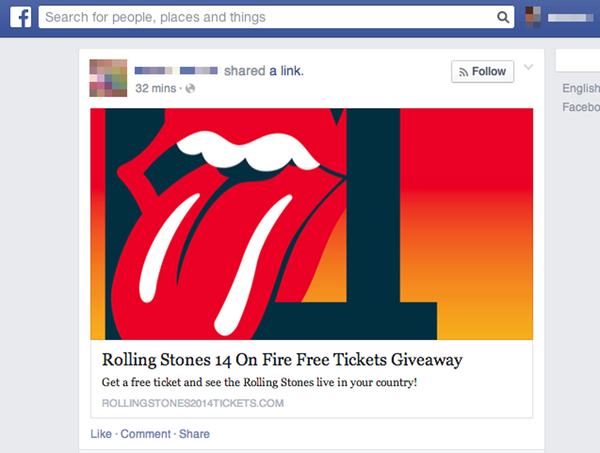Open the blurred profile name in the top bar
Image resolution: width=600 pixels, height=453 pixels.
click(x=574, y=17)
